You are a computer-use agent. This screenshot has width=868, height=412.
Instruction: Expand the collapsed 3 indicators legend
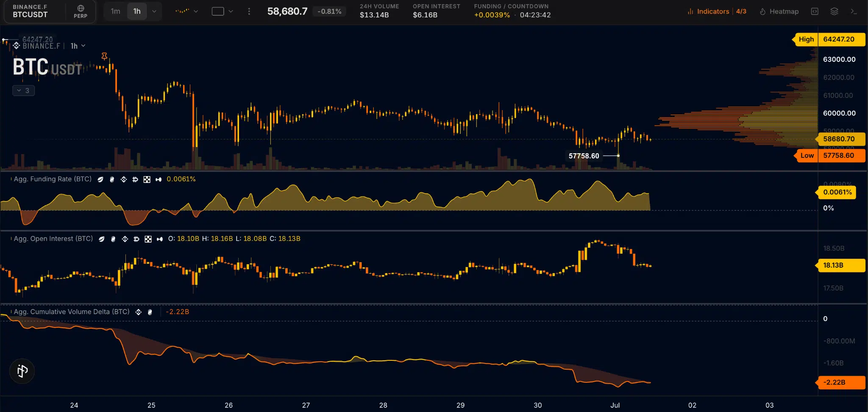pyautogui.click(x=23, y=91)
